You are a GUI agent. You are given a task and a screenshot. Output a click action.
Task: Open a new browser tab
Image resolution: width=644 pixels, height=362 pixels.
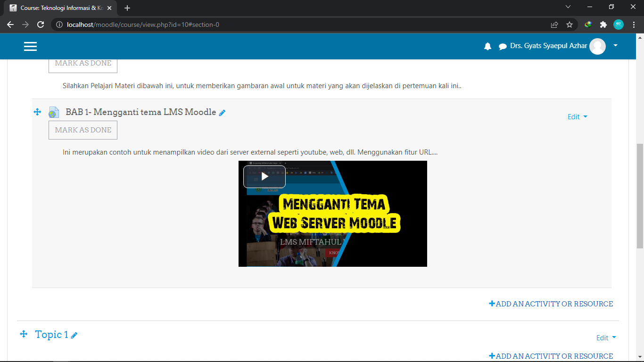[x=127, y=8]
